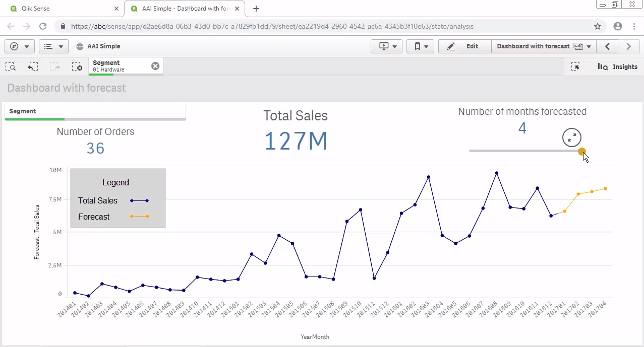Expand the Dashboard with forecast sheet selector
The height and width of the screenshot is (347, 644).
coord(544,46)
